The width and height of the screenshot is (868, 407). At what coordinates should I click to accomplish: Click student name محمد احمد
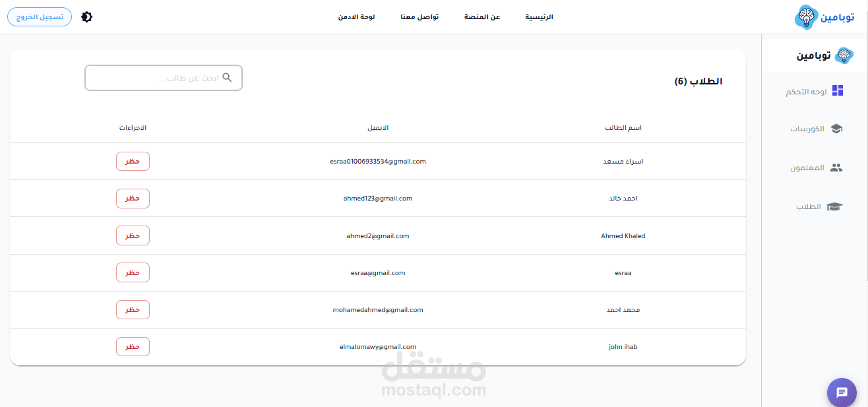tap(623, 309)
